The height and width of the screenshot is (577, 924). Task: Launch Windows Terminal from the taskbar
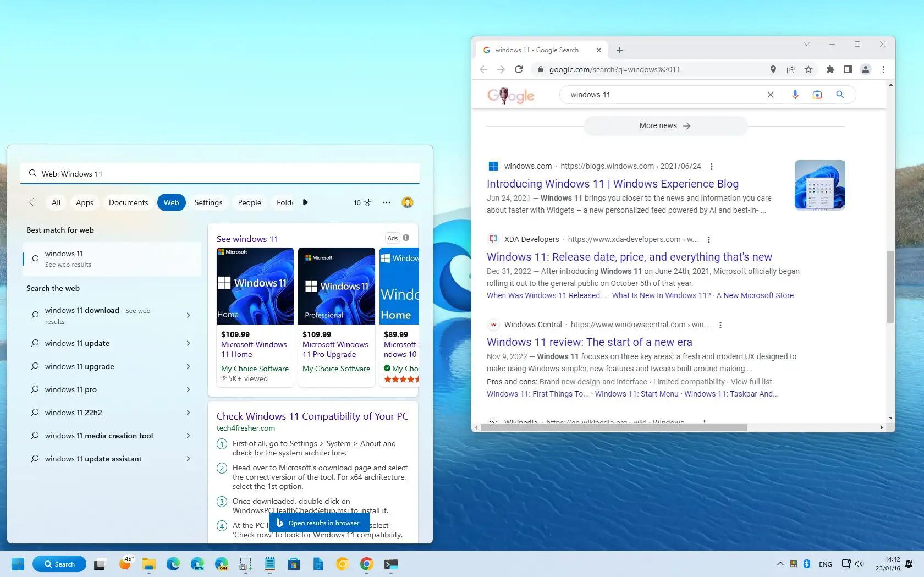pyautogui.click(x=392, y=564)
